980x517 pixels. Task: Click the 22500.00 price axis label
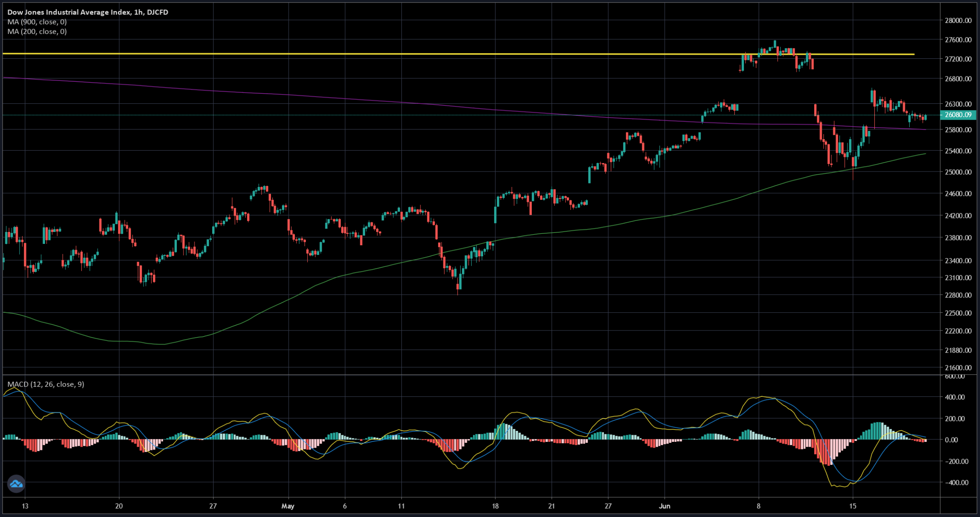point(958,313)
